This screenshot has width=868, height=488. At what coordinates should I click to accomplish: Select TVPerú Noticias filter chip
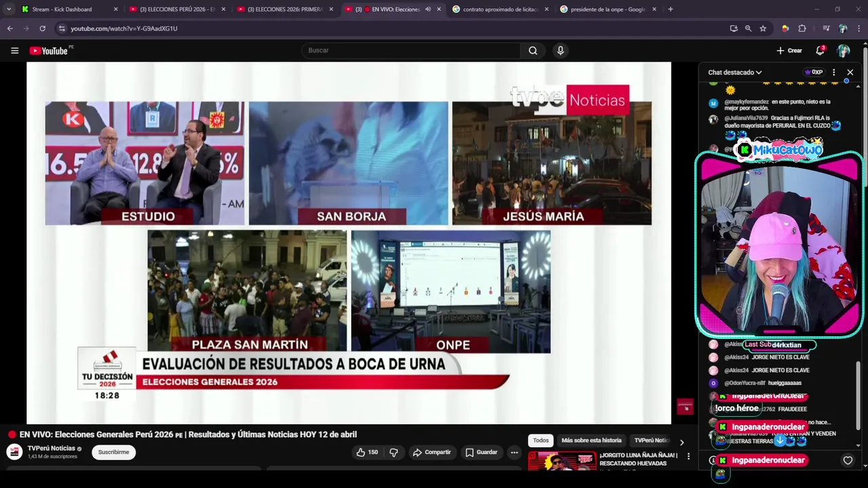(x=652, y=441)
